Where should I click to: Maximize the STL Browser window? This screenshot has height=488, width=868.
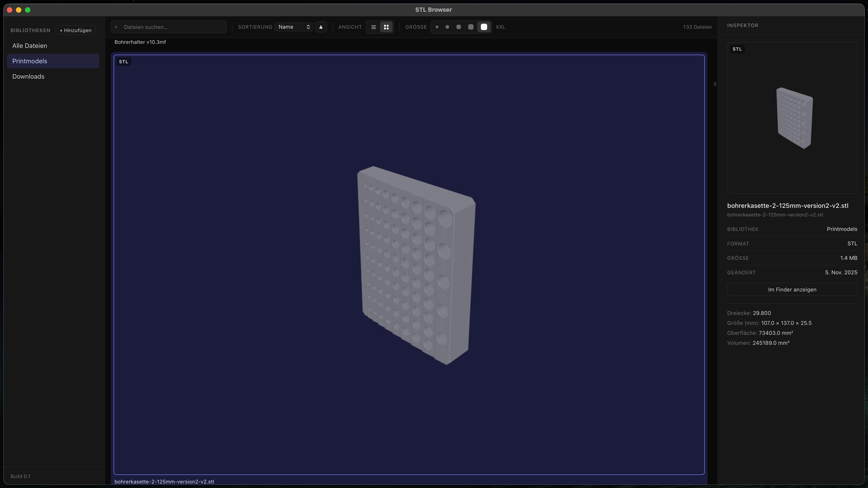pyautogui.click(x=28, y=10)
